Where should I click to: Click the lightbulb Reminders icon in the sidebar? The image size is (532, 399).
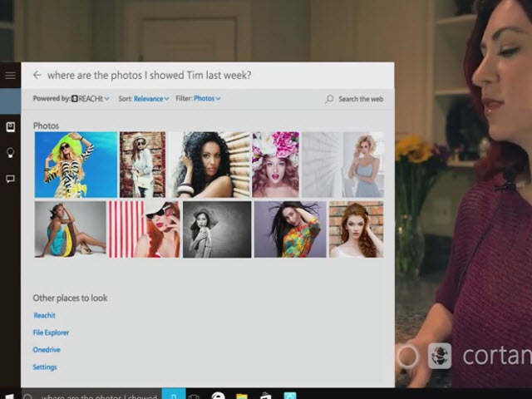(10, 153)
